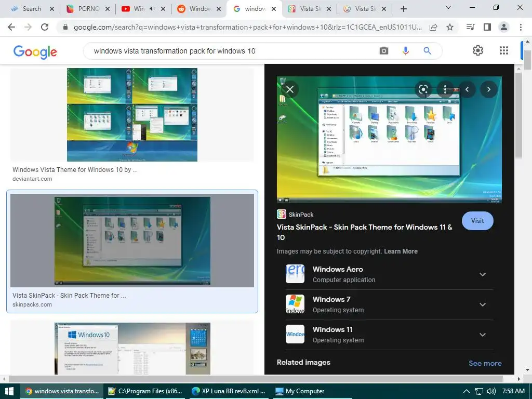View site info padlock icon
Viewport: 532px width, 399px height.
(x=65, y=27)
